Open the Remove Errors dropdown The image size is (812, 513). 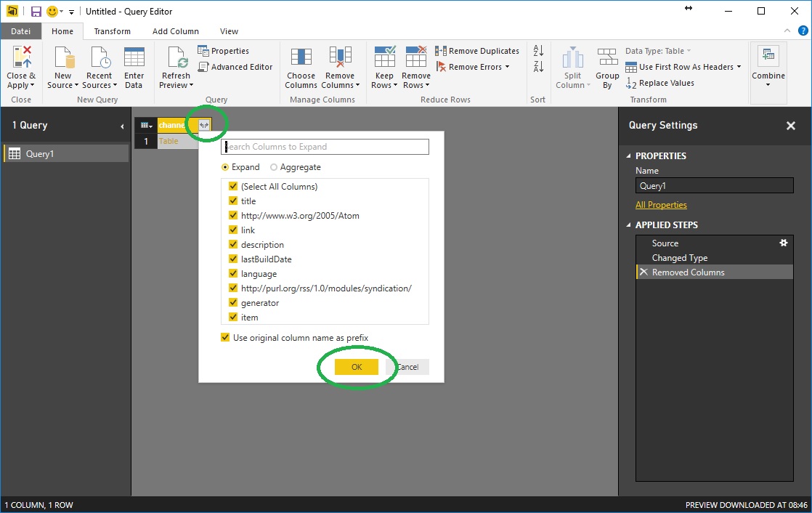coord(507,67)
